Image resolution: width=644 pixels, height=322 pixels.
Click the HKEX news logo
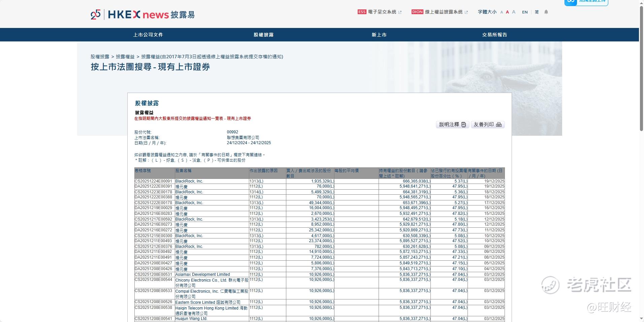click(x=142, y=14)
